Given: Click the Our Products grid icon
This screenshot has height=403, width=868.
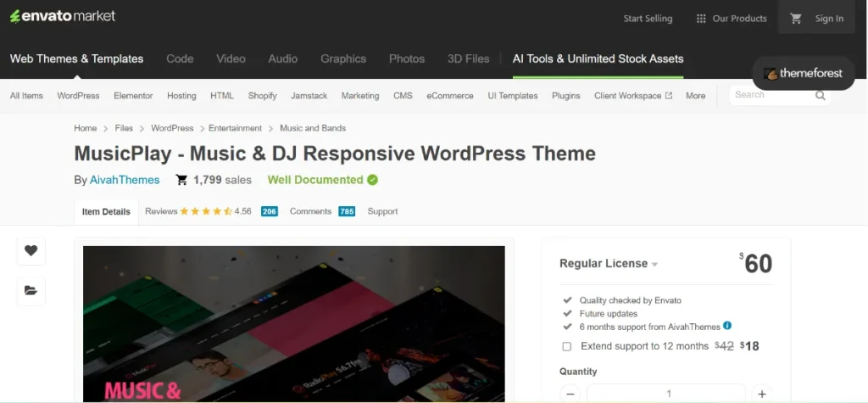Looking at the screenshot, I should click(x=701, y=19).
